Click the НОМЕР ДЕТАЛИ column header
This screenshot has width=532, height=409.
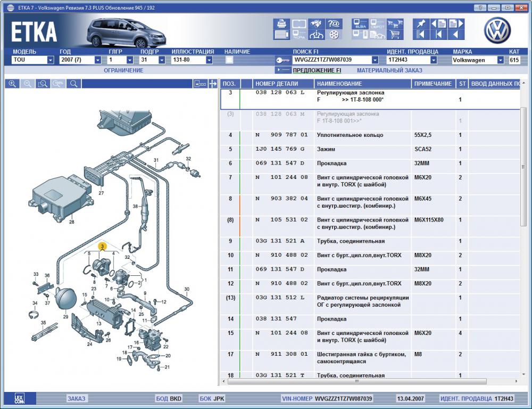pos(283,84)
